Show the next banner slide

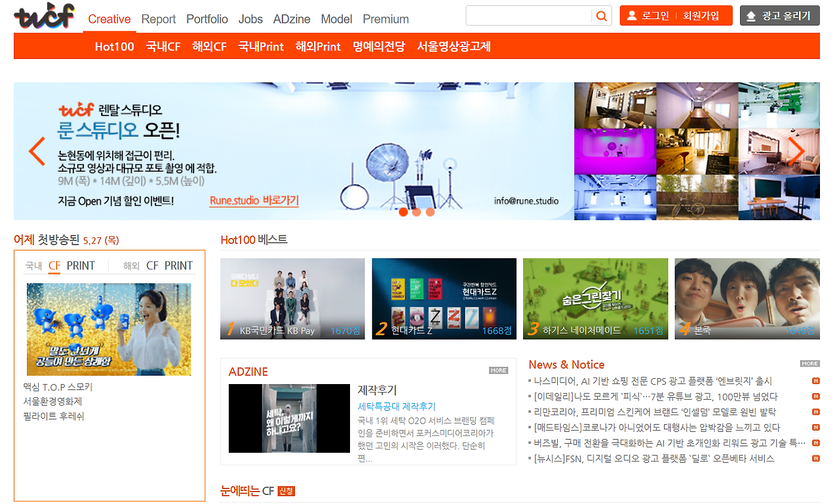[x=796, y=151]
